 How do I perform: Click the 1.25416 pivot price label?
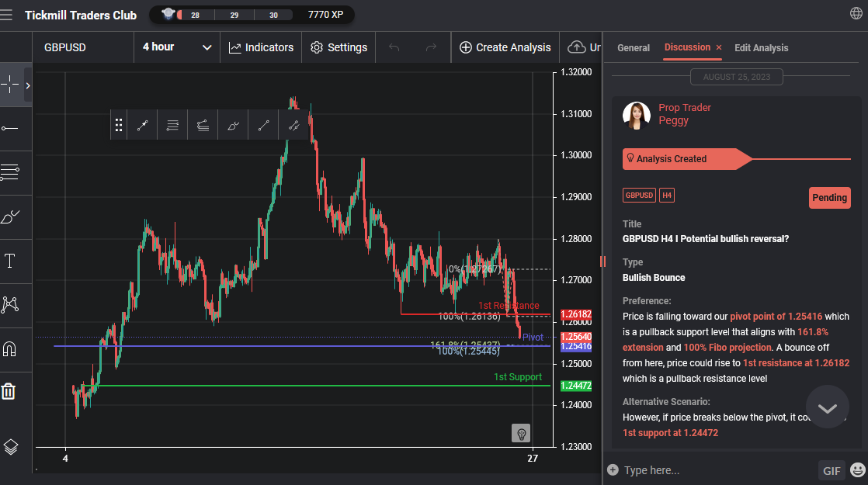pos(576,347)
